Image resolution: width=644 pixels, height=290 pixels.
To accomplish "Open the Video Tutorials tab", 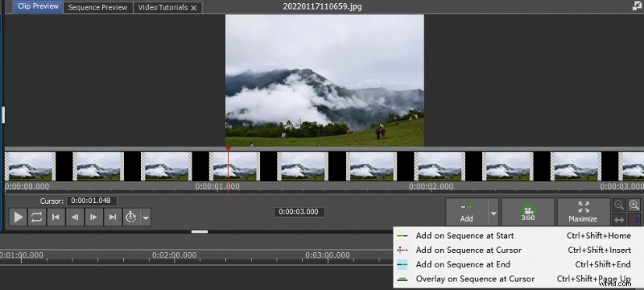I will (163, 7).
